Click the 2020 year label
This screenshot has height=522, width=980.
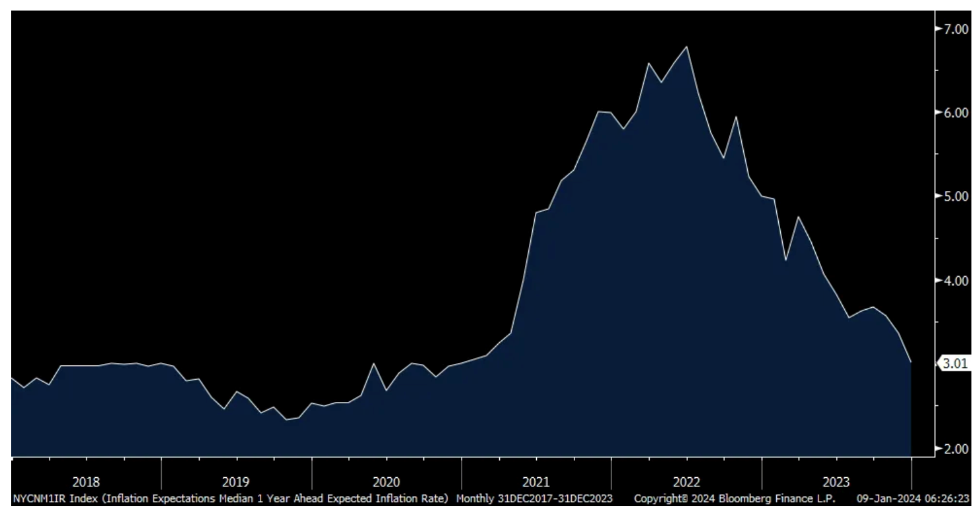click(386, 481)
